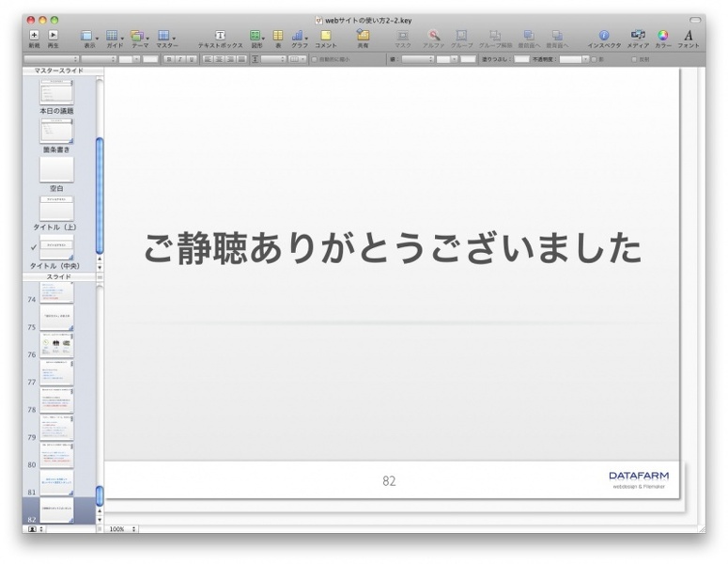728x564 pixels.
Task: Open the 線 stroke style dropdown
Action: [417, 59]
